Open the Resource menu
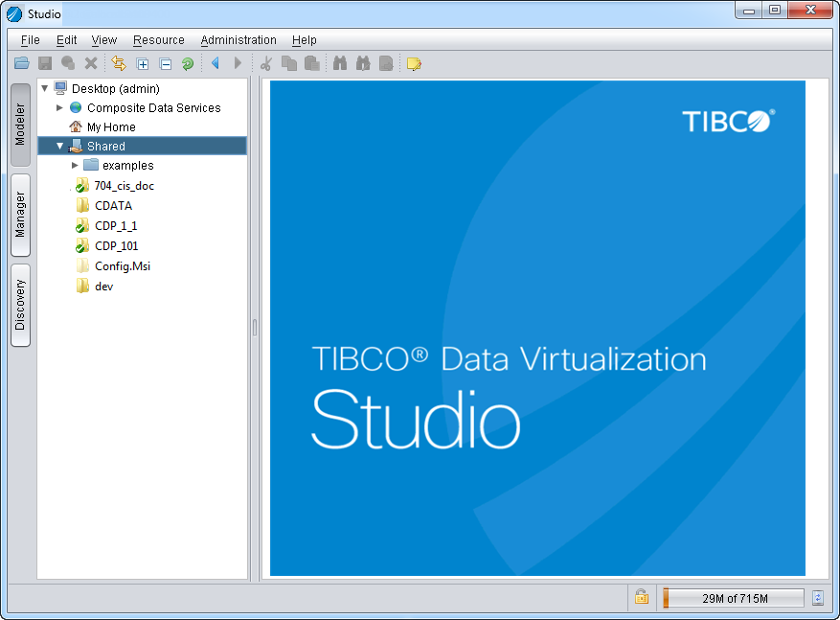This screenshot has width=840, height=620. [158, 40]
